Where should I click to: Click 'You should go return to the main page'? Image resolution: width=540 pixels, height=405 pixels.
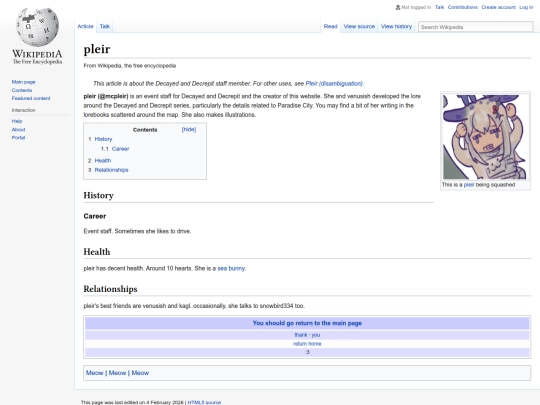click(x=307, y=323)
